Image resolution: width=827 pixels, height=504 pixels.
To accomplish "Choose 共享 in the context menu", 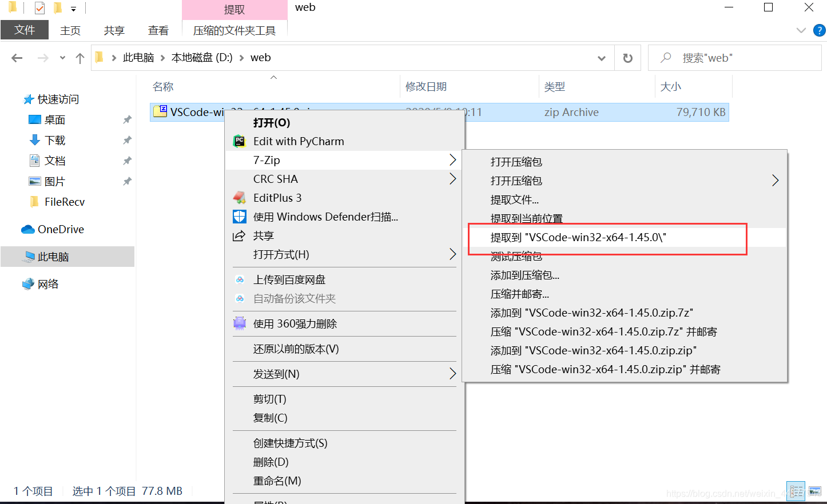I will (x=345, y=235).
